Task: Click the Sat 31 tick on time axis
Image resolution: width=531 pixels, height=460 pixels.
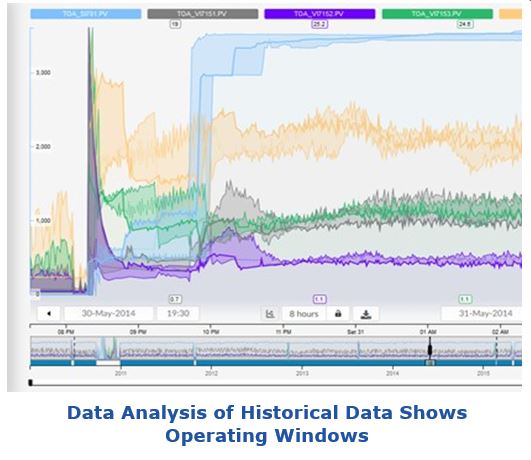Action: (356, 332)
